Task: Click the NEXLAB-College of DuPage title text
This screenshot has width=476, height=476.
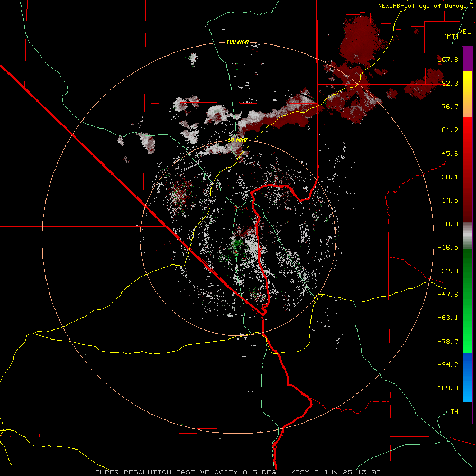Action: pos(425,6)
